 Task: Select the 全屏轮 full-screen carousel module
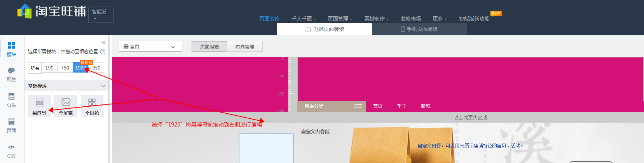tap(92, 106)
